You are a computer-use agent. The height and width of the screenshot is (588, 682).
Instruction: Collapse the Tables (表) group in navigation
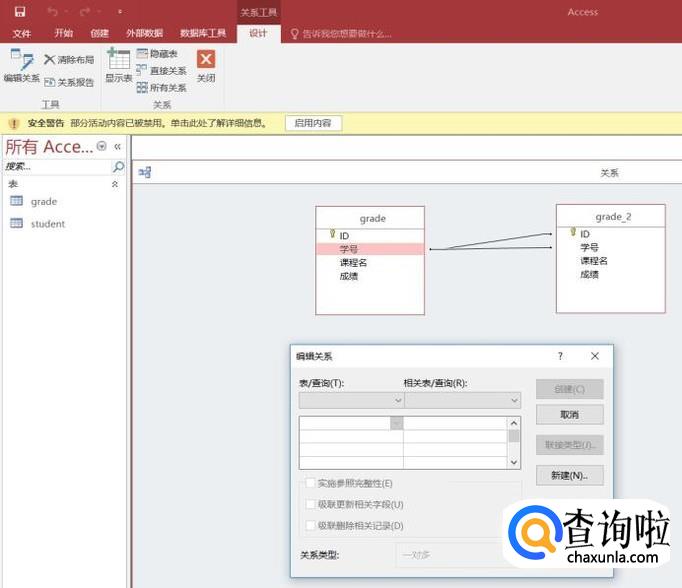click(114, 184)
